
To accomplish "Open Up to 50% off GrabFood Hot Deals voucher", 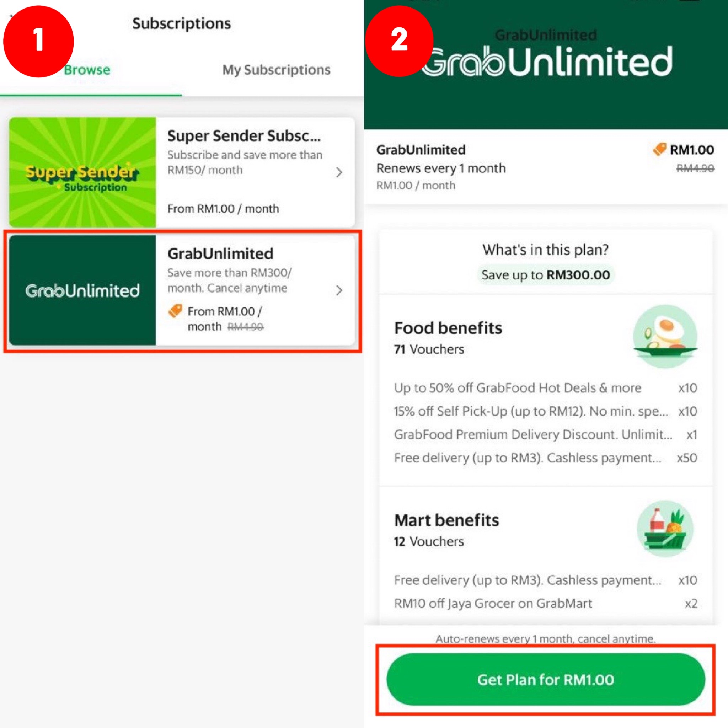I will [546, 388].
